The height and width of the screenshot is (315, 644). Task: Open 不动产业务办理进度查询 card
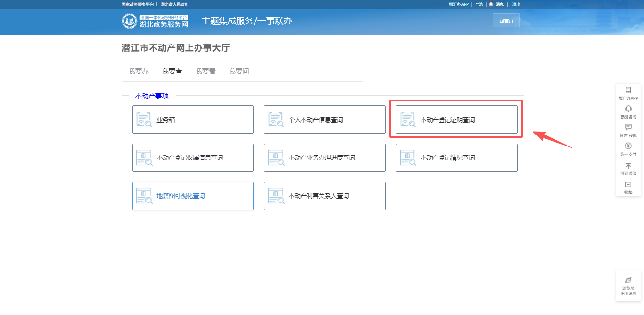pos(324,157)
